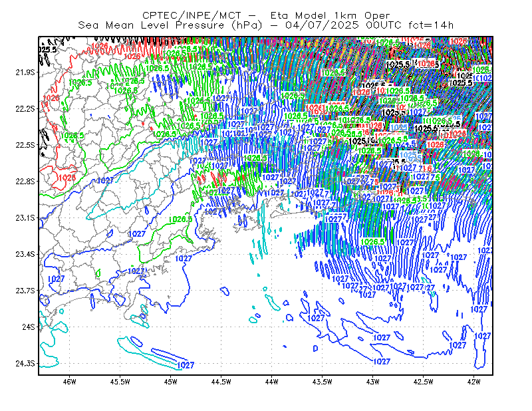
Task: Click the 24.3S latitude axis label
Action: click(x=25, y=364)
